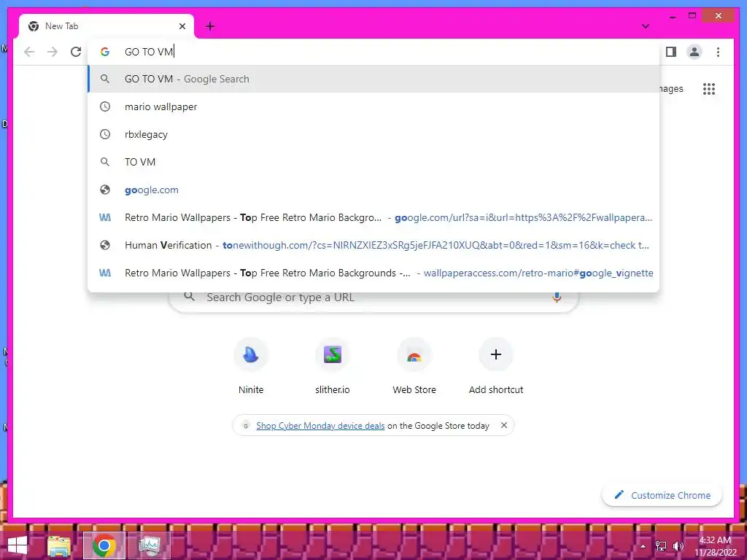The width and height of the screenshot is (747, 560).
Task: Open File Explorer from taskbar
Action: (x=59, y=545)
